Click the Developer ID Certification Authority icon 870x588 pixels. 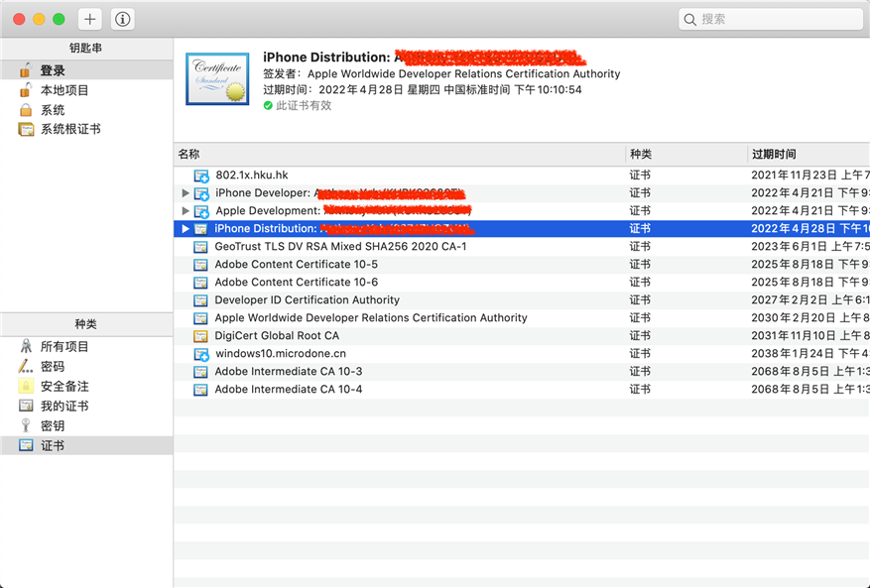pyautogui.click(x=200, y=300)
